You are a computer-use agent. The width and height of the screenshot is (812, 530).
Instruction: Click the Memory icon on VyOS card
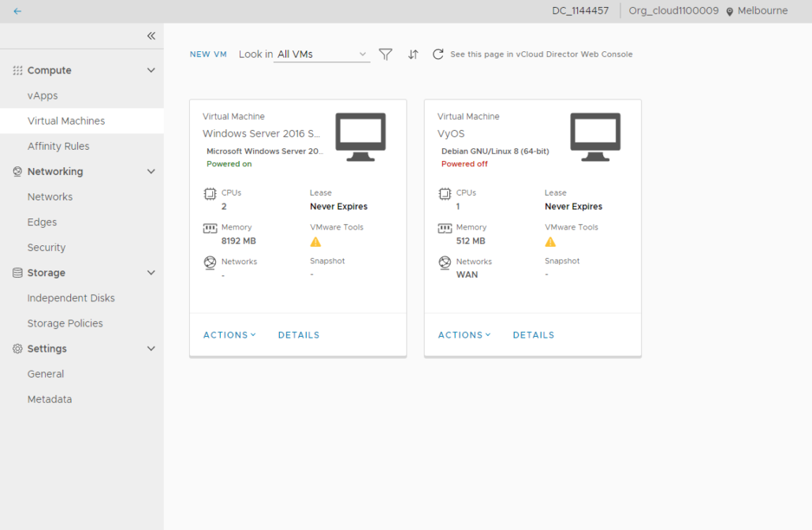[x=445, y=228]
